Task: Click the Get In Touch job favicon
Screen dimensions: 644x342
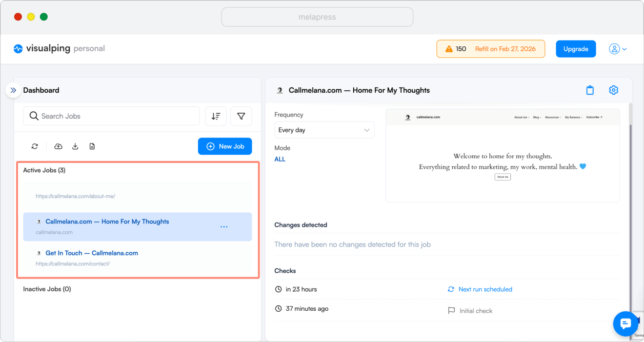Action: (39, 253)
